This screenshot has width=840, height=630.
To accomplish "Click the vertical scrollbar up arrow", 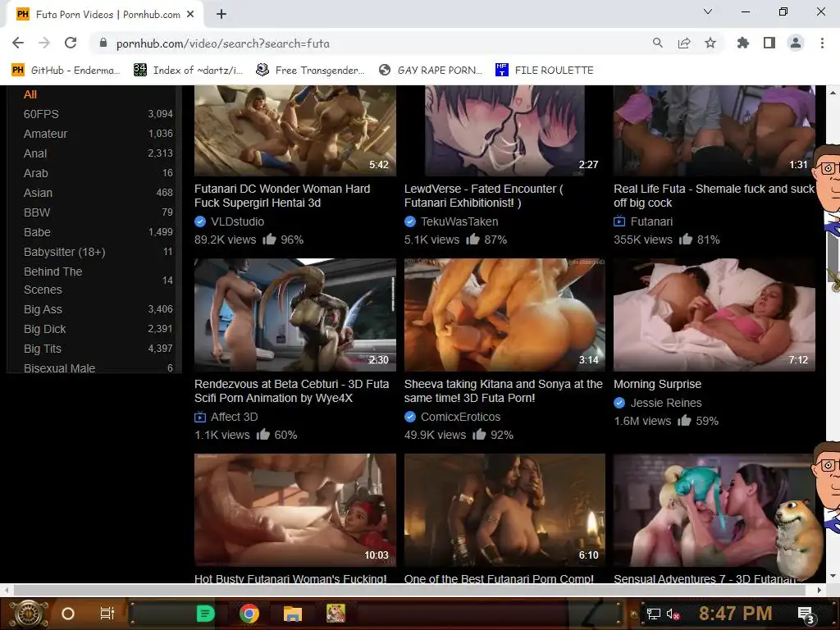I will tap(833, 93).
